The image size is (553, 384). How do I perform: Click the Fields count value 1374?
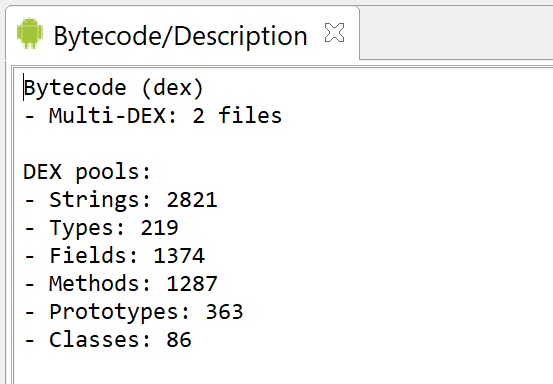pyautogui.click(x=179, y=256)
